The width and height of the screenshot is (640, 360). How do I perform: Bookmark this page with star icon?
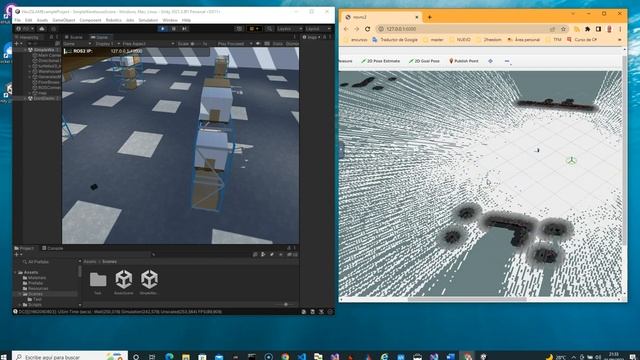click(563, 29)
